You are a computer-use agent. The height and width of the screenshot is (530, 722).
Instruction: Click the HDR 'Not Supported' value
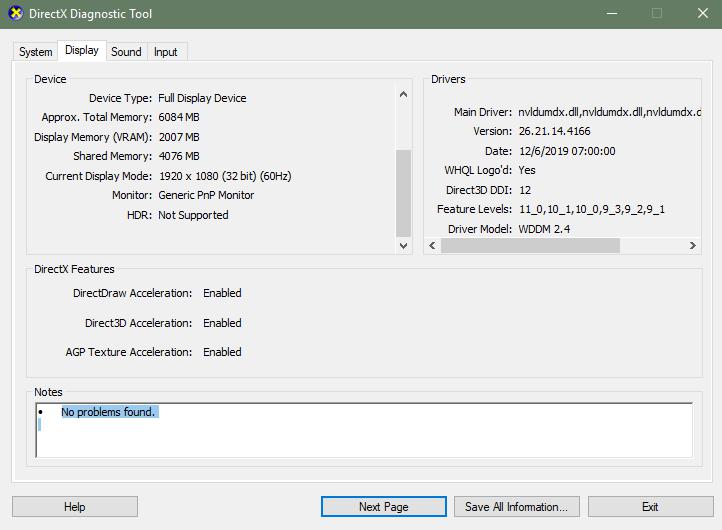[193, 215]
